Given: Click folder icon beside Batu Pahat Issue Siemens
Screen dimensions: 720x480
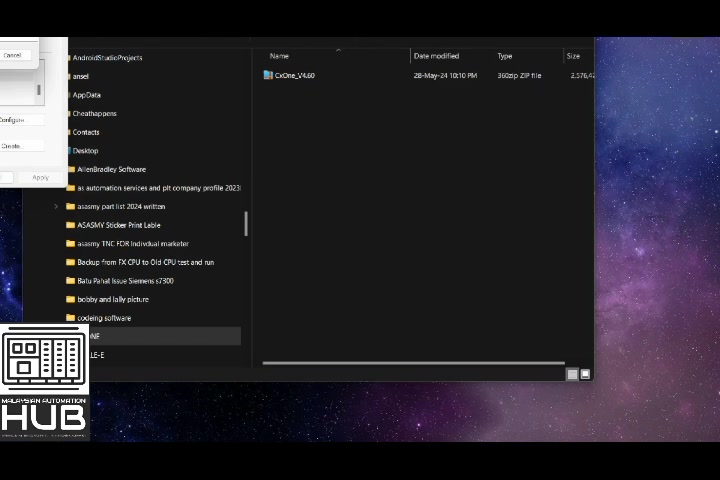Looking at the screenshot, I should (70, 281).
